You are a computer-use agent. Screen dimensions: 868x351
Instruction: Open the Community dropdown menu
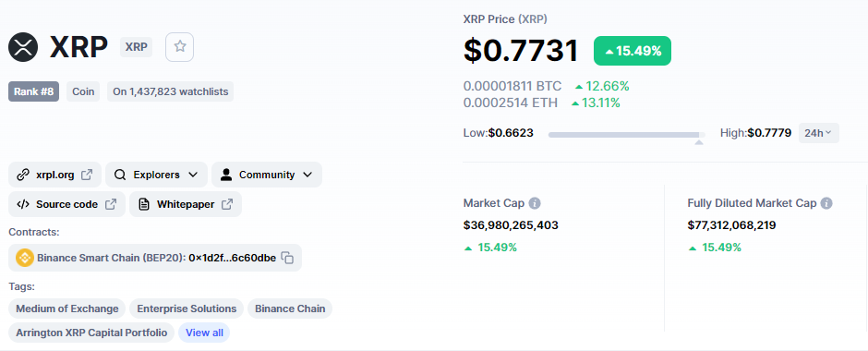267,175
